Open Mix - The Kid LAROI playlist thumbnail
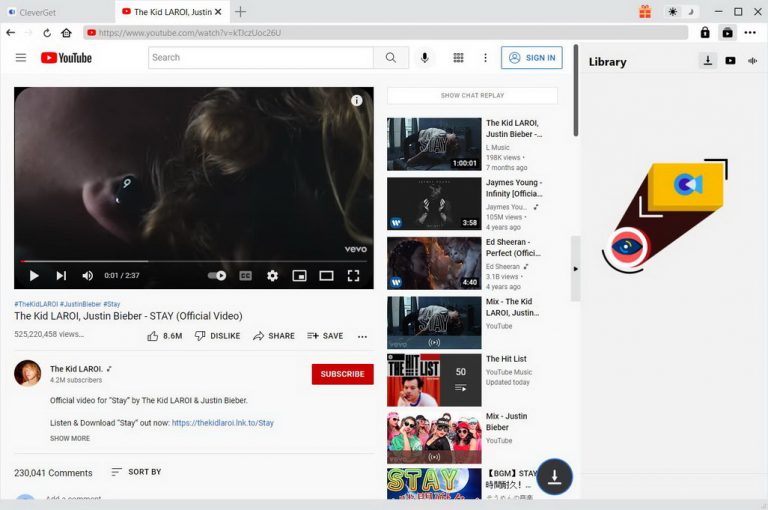The width and height of the screenshot is (768, 510). 434,323
